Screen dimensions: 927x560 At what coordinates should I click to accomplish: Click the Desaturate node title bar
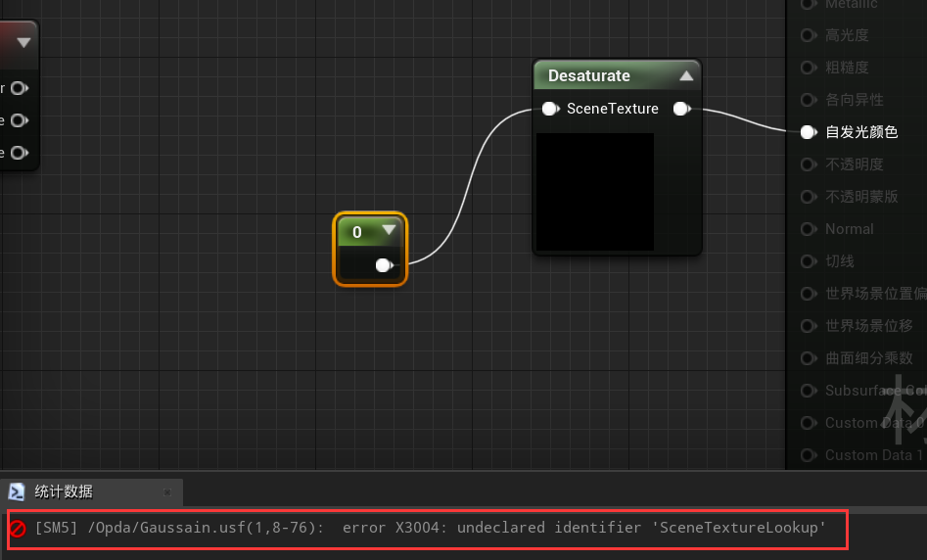(x=618, y=75)
